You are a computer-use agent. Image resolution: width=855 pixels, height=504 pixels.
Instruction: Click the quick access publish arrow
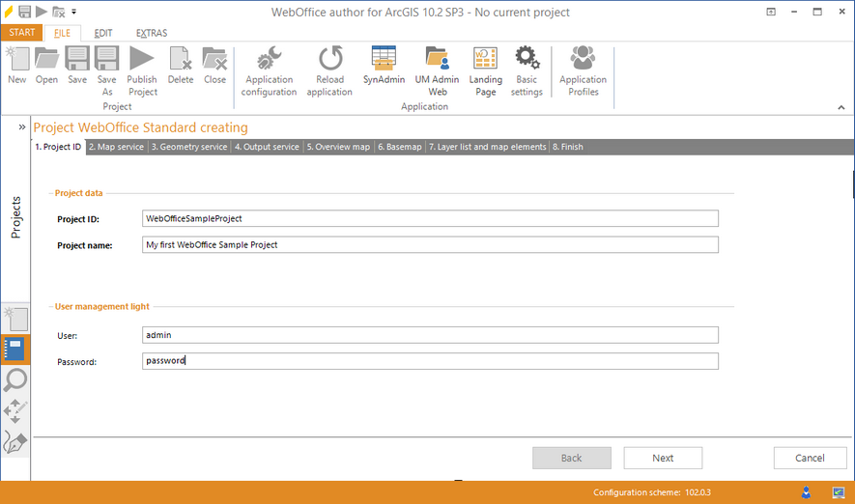point(41,12)
